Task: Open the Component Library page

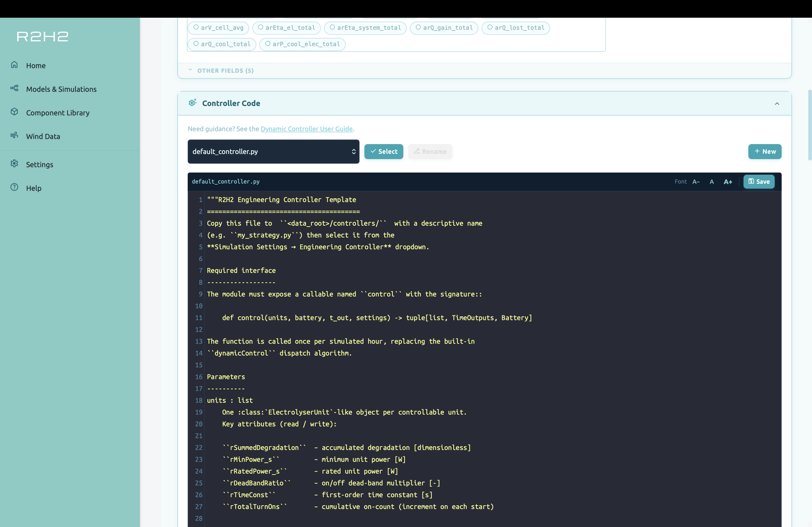Action: click(58, 112)
